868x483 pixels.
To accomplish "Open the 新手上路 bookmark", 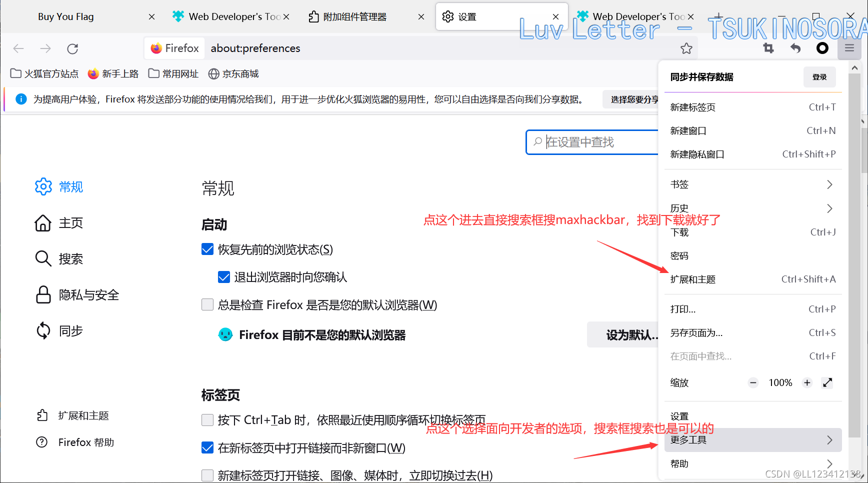I will coord(113,74).
